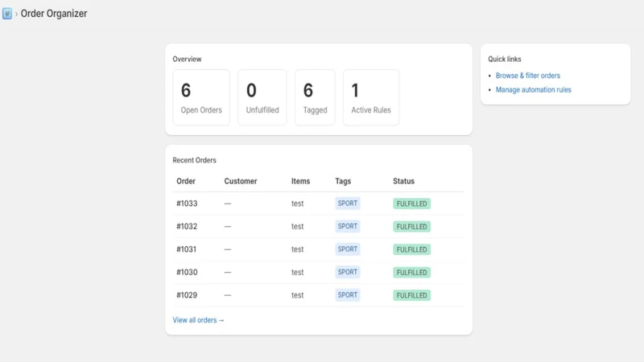
Task: Select the Open Orders stat card
Action: [x=201, y=97]
